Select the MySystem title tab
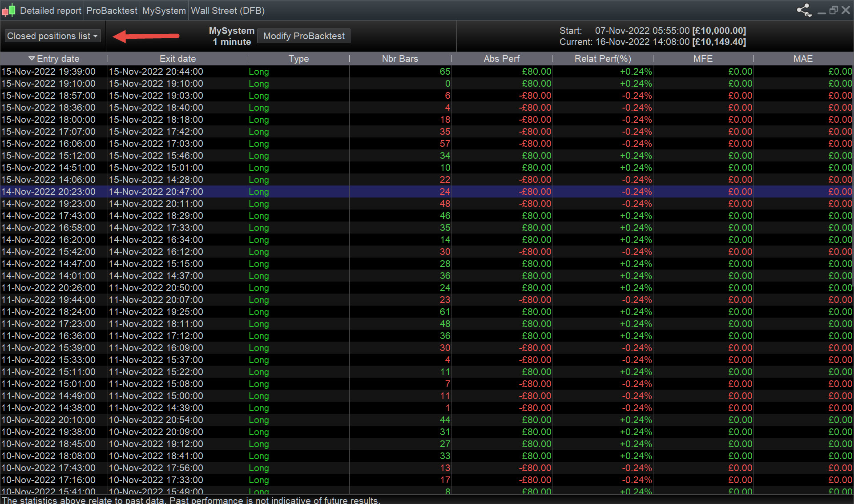This screenshot has height=504, width=854. coord(164,11)
